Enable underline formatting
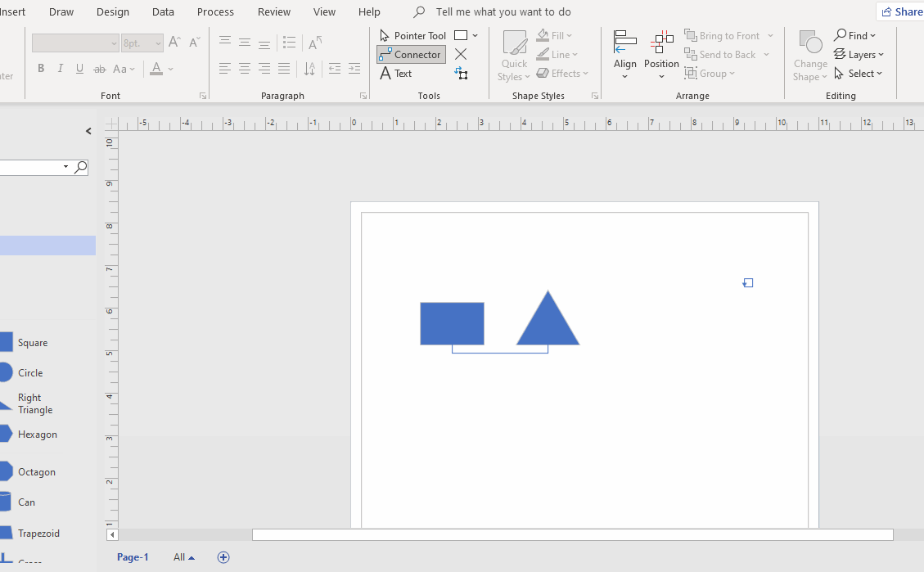924x572 pixels. 79,68
